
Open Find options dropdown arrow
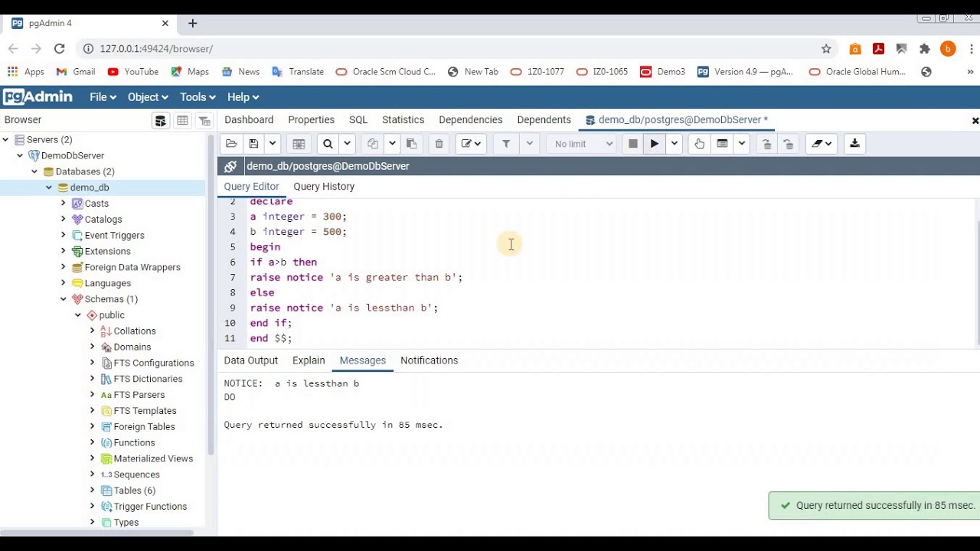coord(347,144)
